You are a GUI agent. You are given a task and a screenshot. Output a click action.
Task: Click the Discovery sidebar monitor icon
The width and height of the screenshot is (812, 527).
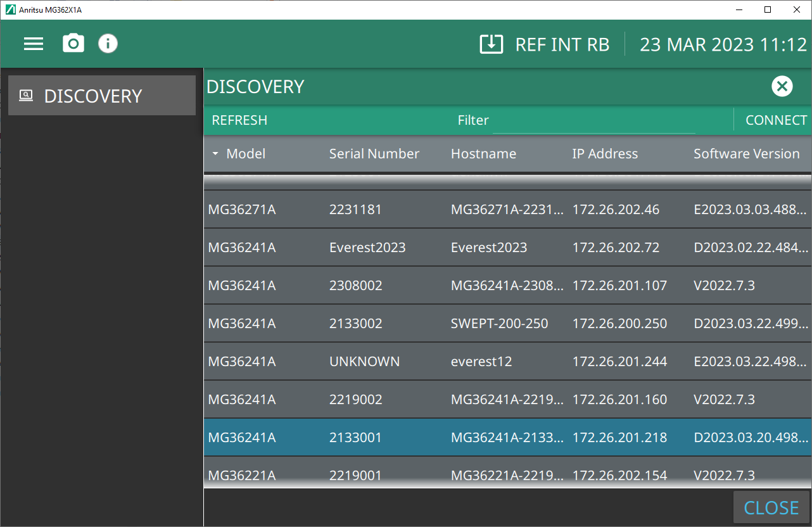(26, 96)
